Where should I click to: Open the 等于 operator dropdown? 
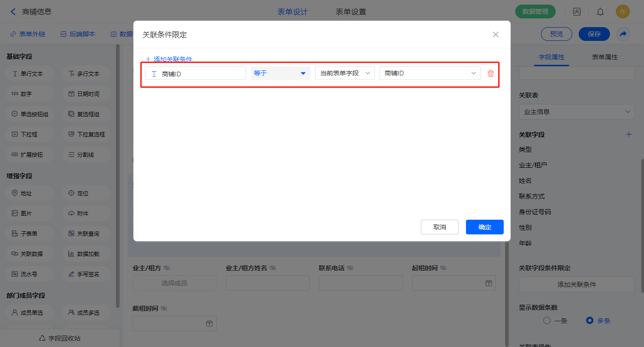(x=280, y=73)
